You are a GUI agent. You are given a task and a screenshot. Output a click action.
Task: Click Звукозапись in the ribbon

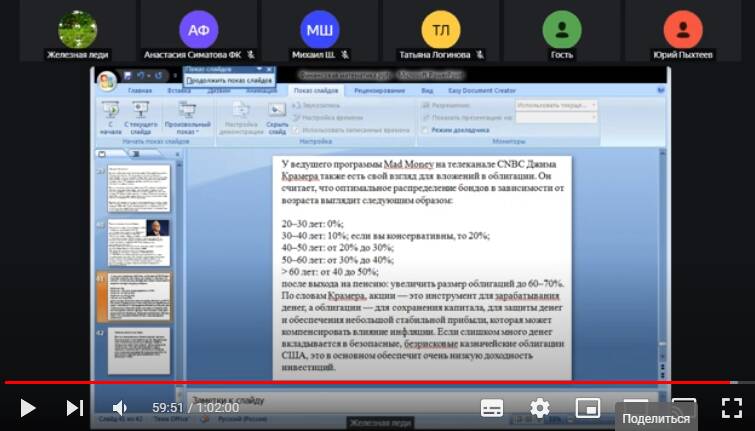[x=316, y=105]
